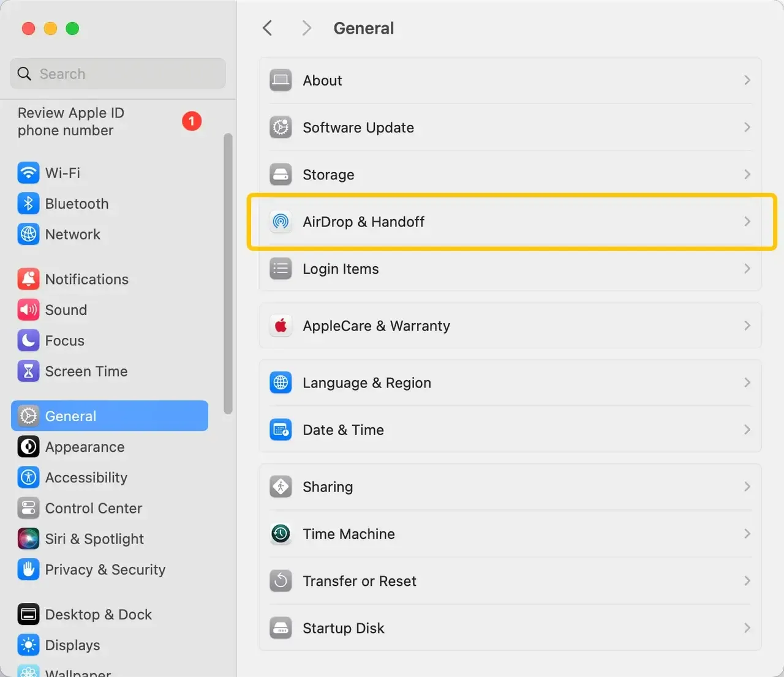784x677 pixels.
Task: Click the Login Items list icon
Action: (x=281, y=269)
